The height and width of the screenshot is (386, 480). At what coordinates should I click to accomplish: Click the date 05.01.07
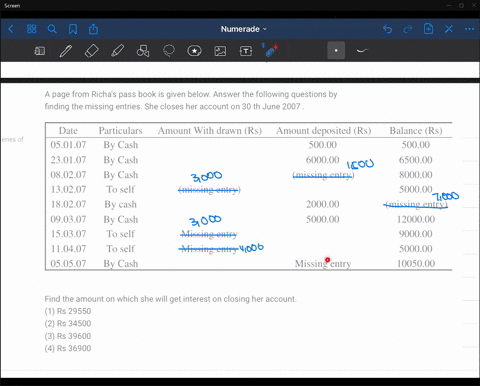[68, 145]
